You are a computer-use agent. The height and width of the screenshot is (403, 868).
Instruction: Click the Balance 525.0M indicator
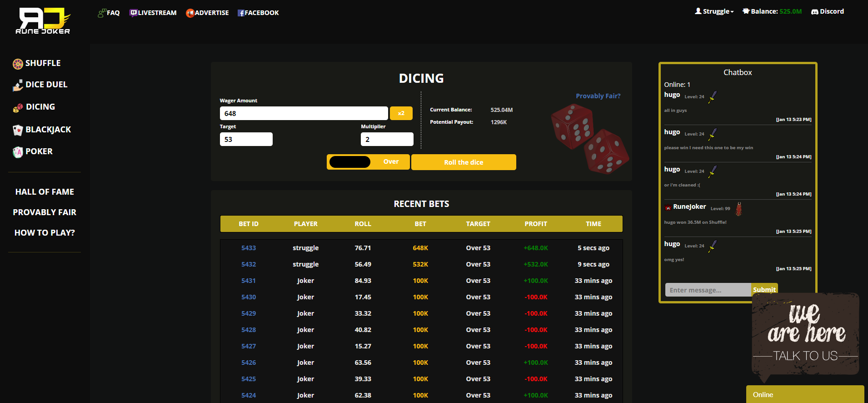pyautogui.click(x=772, y=11)
